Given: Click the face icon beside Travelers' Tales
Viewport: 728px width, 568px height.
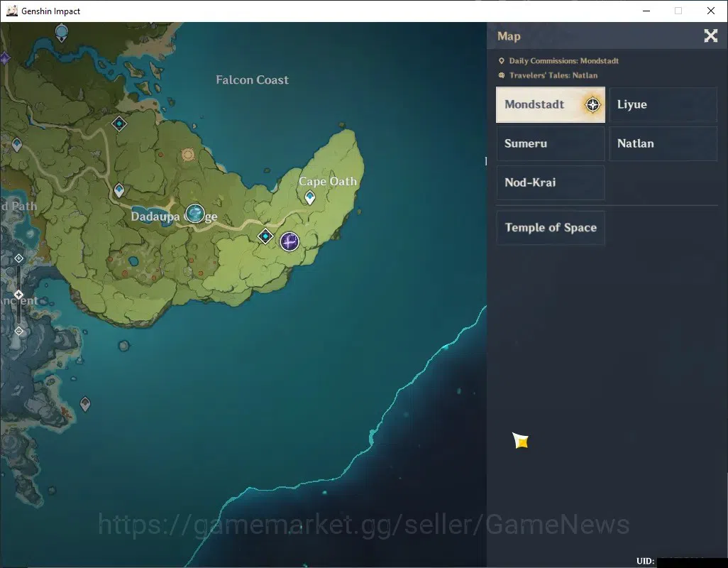Looking at the screenshot, I should (x=502, y=75).
